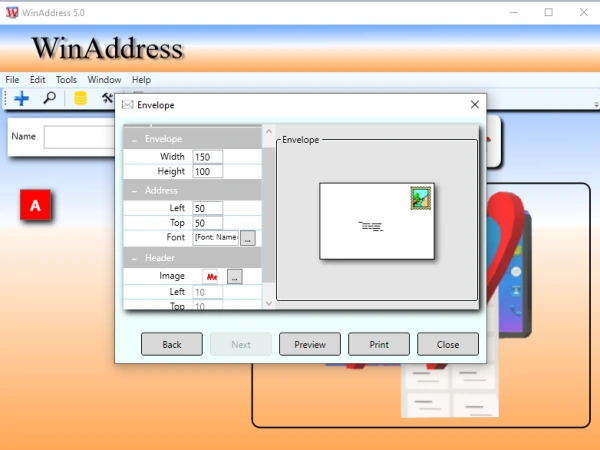Click the Back button
600x450 pixels.
click(x=172, y=344)
